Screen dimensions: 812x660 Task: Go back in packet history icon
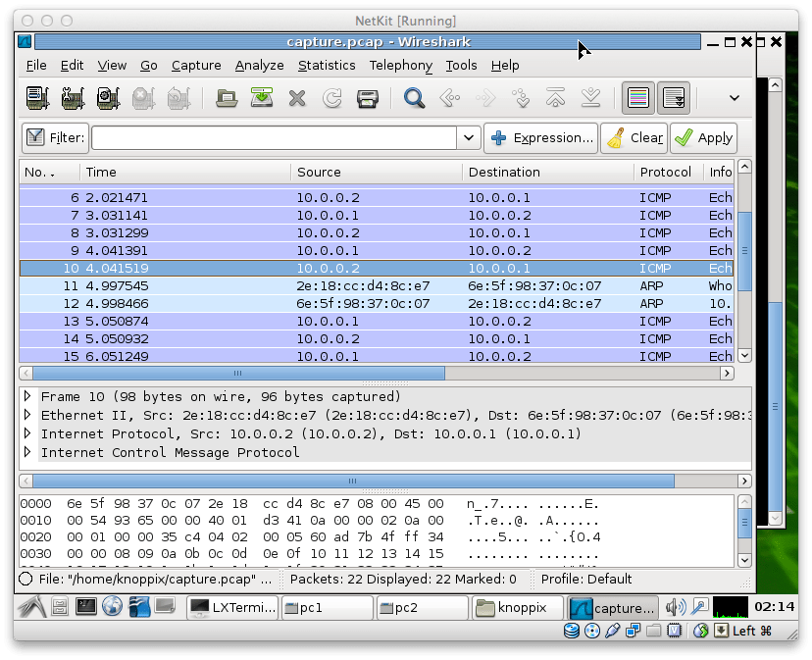point(449,97)
